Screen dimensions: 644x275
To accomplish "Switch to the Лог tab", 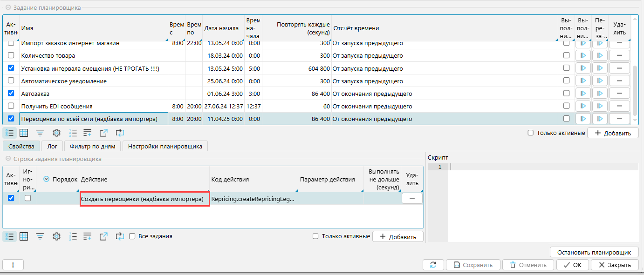I will (52, 146).
